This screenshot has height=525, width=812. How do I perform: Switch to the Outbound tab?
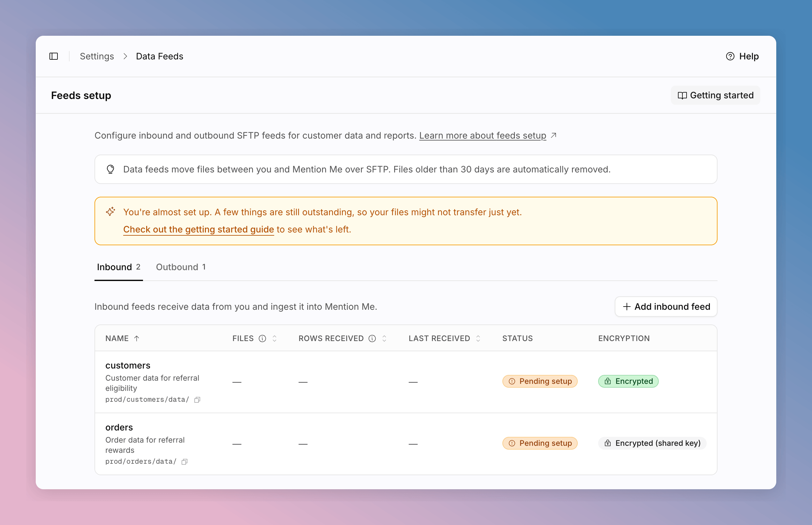click(x=181, y=267)
